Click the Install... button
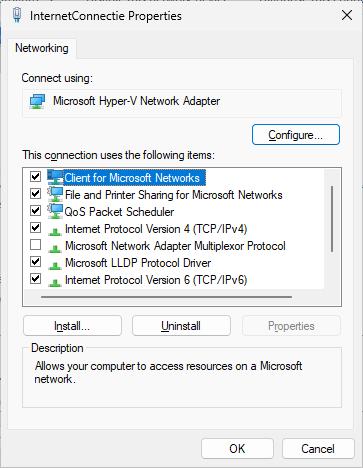The width and height of the screenshot is (363, 468). click(72, 326)
